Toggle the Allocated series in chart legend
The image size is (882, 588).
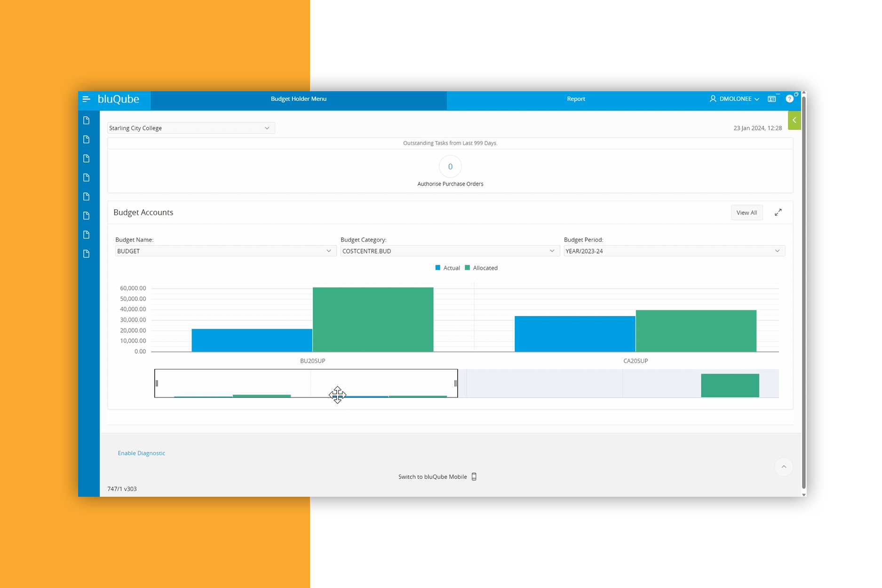coord(481,268)
